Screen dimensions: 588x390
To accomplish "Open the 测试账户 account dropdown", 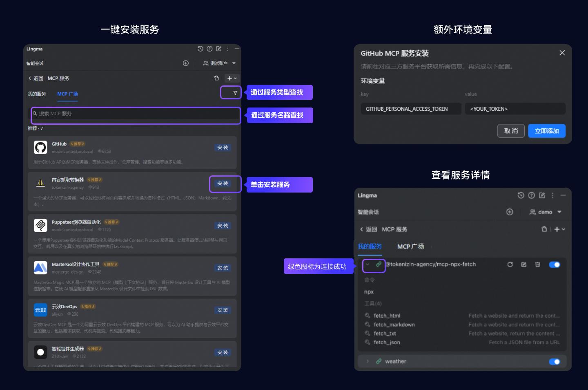I will pyautogui.click(x=219, y=63).
